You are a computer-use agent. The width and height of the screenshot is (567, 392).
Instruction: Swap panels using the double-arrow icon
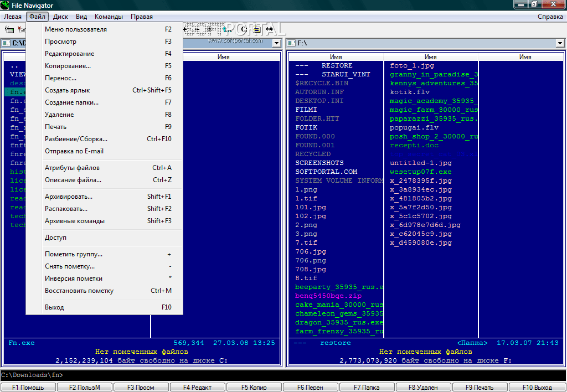pyautogui.click(x=269, y=29)
